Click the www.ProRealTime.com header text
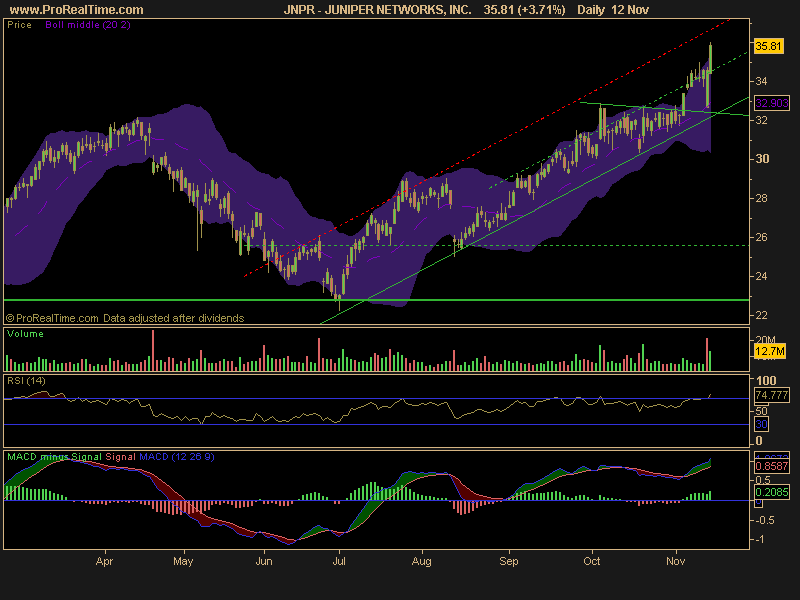Image resolution: width=800 pixels, height=600 pixels. 77,10
